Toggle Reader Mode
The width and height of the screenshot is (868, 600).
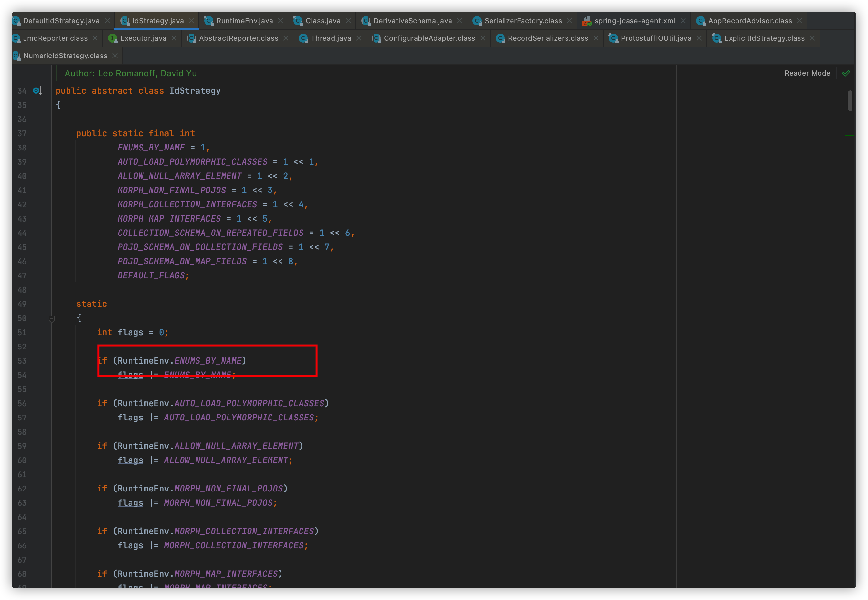pyautogui.click(x=807, y=73)
